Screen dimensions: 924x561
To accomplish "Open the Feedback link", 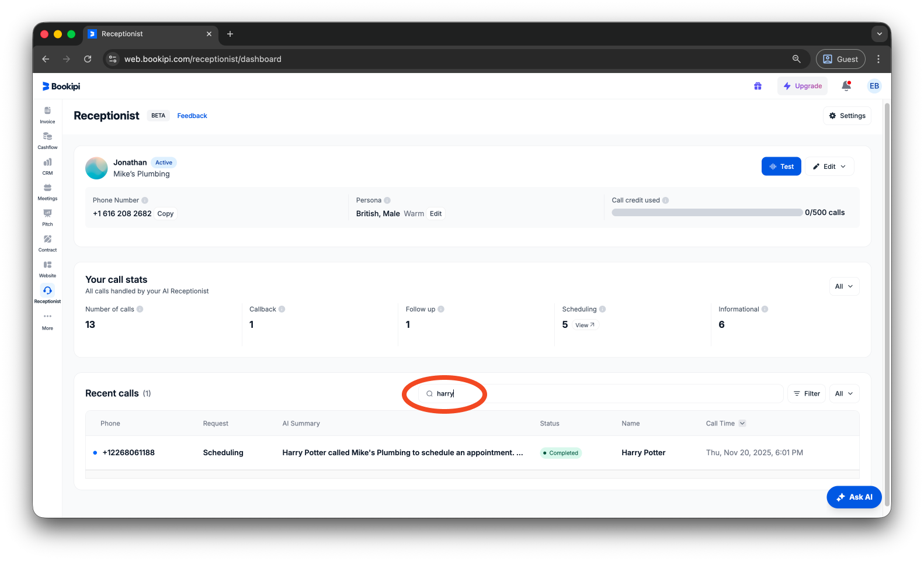I will click(x=192, y=116).
